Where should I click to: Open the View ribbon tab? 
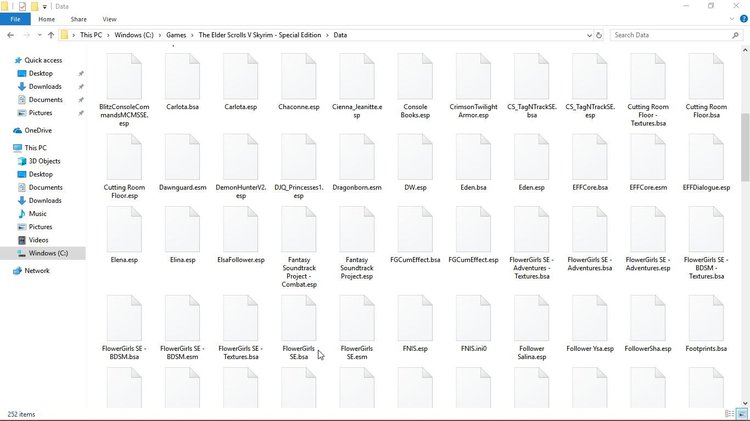pos(109,19)
